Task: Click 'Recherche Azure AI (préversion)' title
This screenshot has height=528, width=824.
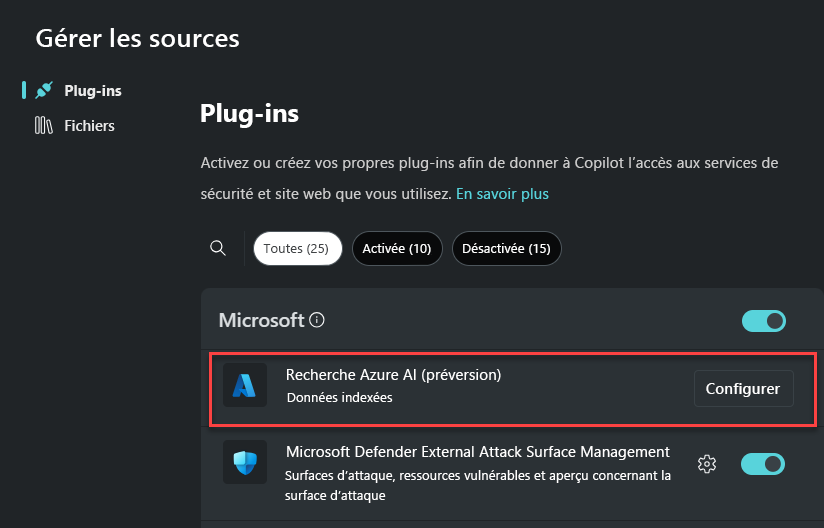Action: pyautogui.click(x=393, y=375)
